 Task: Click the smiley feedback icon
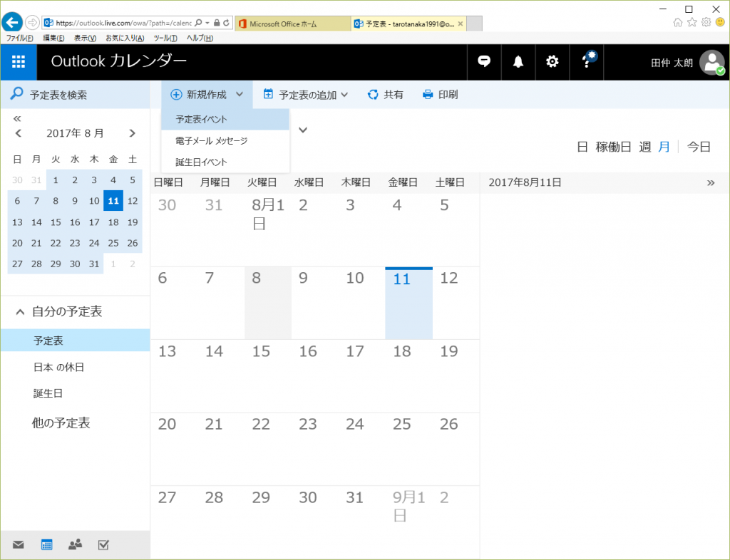720,22
